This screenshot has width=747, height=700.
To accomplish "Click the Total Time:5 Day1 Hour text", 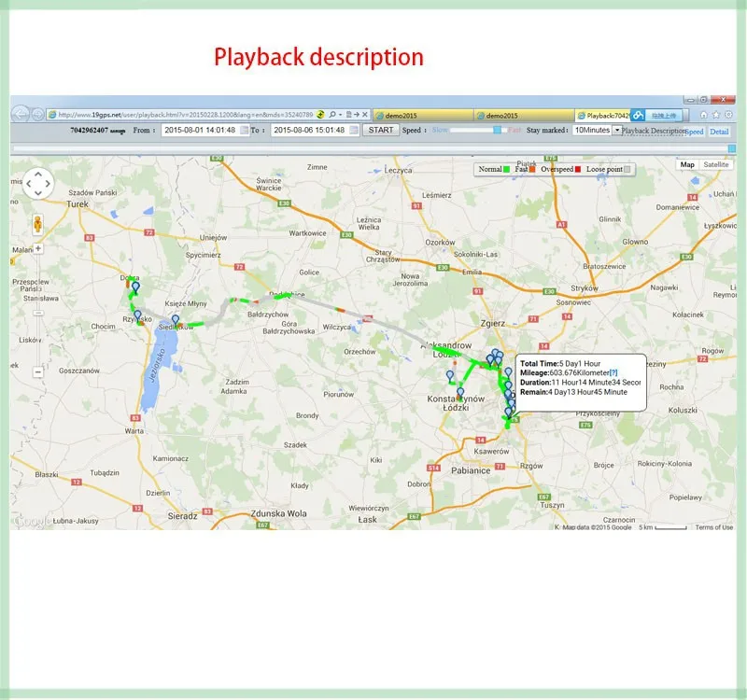I will coord(560,363).
